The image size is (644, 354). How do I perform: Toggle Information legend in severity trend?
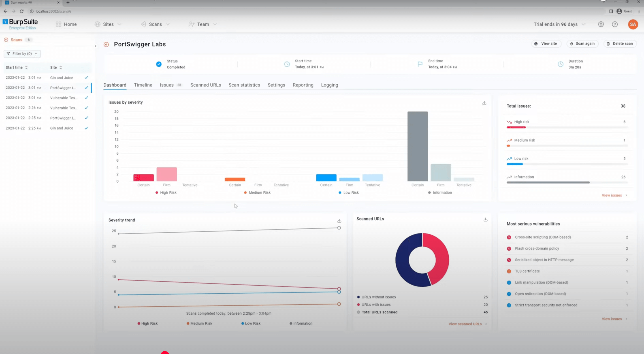pos(301,324)
